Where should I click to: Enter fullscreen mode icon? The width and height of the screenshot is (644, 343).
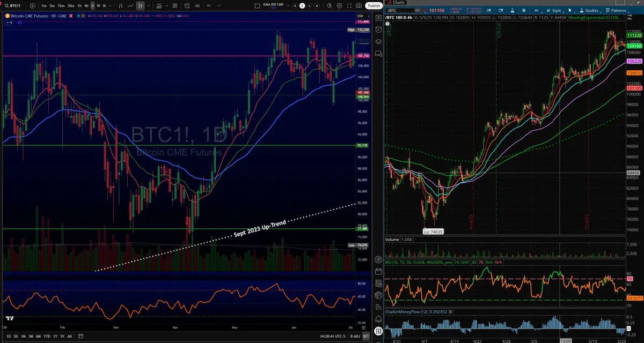point(349,5)
